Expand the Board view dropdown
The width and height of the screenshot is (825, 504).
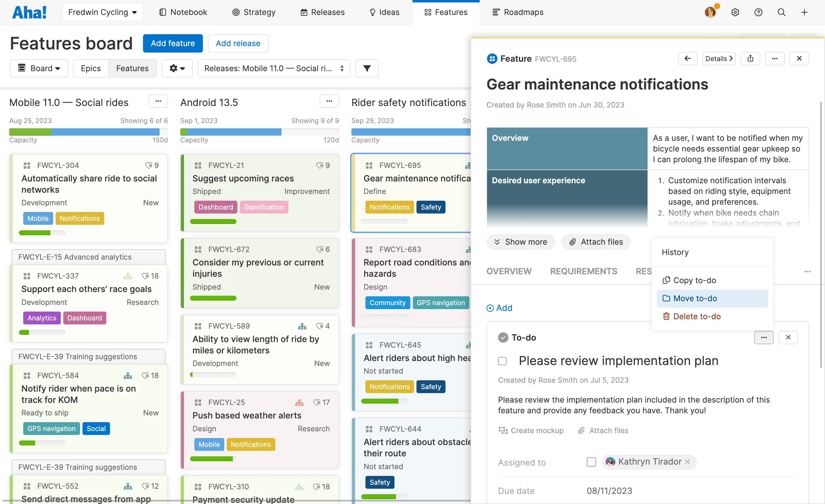pyautogui.click(x=39, y=68)
